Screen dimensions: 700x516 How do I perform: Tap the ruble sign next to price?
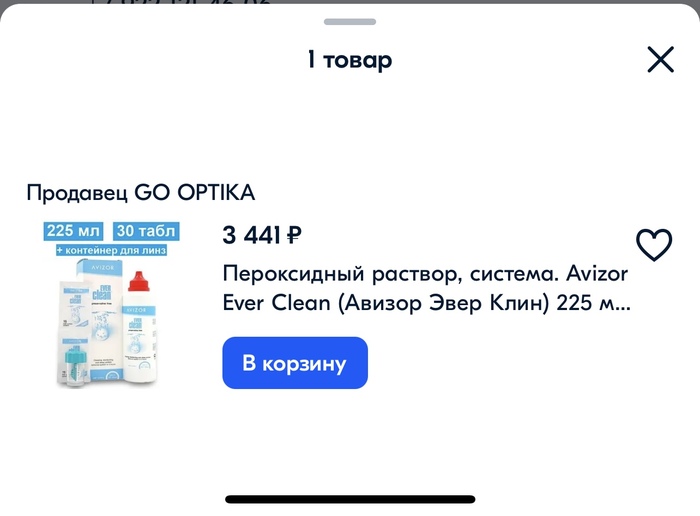[294, 235]
